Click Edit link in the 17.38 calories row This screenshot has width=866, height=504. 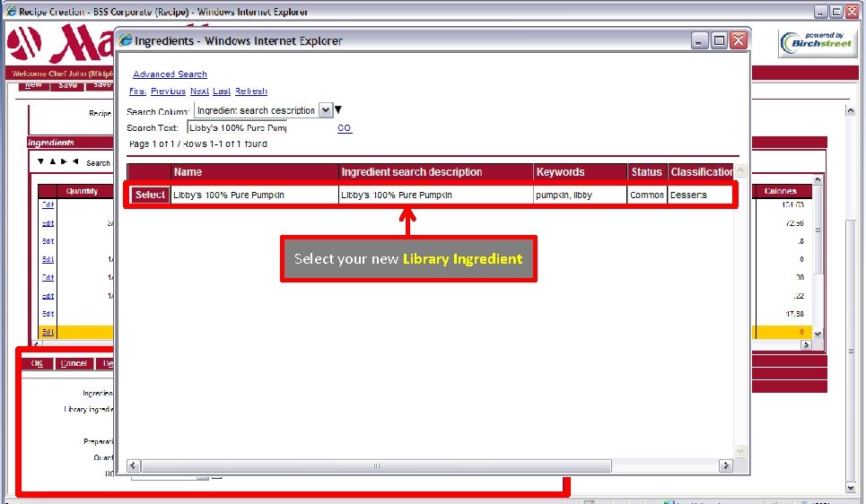point(48,314)
